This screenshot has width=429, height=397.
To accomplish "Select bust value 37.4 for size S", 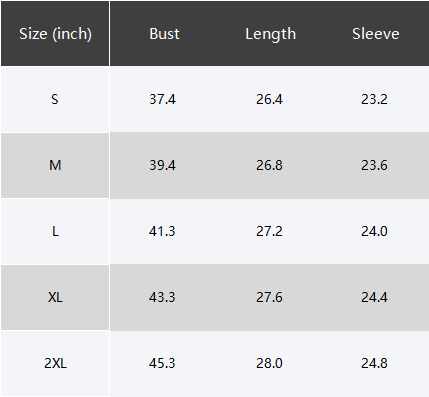I will 162,99.
